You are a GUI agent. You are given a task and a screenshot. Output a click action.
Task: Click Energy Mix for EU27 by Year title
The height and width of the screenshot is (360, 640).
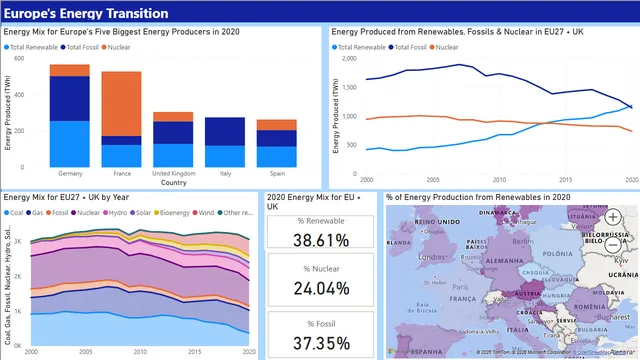(x=66, y=198)
